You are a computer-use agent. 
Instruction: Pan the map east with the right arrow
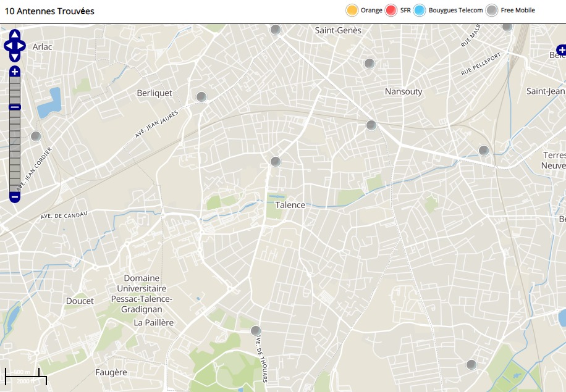(x=22, y=46)
